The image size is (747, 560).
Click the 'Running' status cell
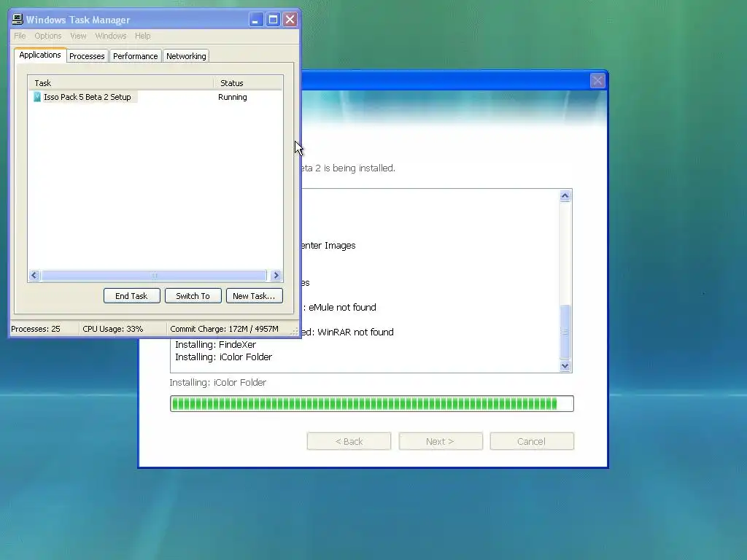pos(233,97)
